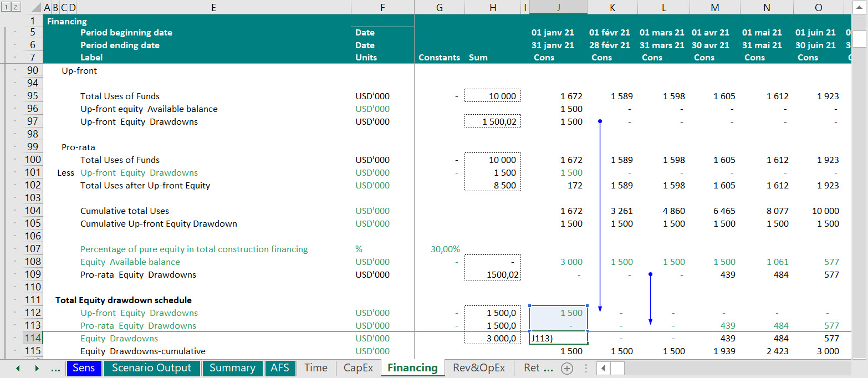Click outline level 2 button
Image resolution: width=868 pixels, height=378 pixels.
pyautogui.click(x=16, y=7)
